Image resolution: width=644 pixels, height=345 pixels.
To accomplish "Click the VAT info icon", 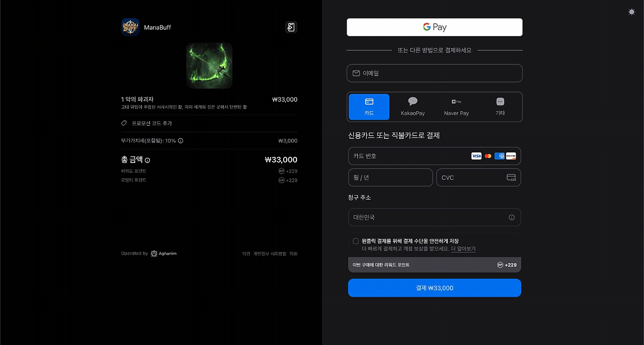I will point(181,141).
